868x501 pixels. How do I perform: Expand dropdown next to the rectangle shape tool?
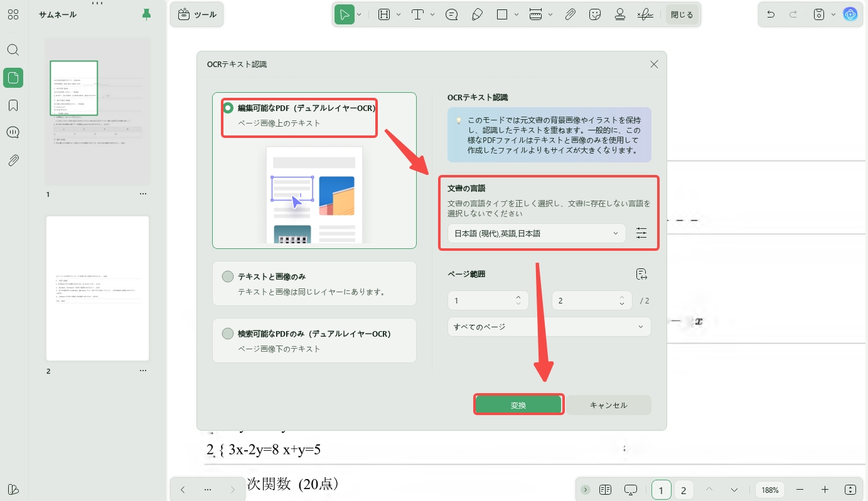(x=517, y=14)
